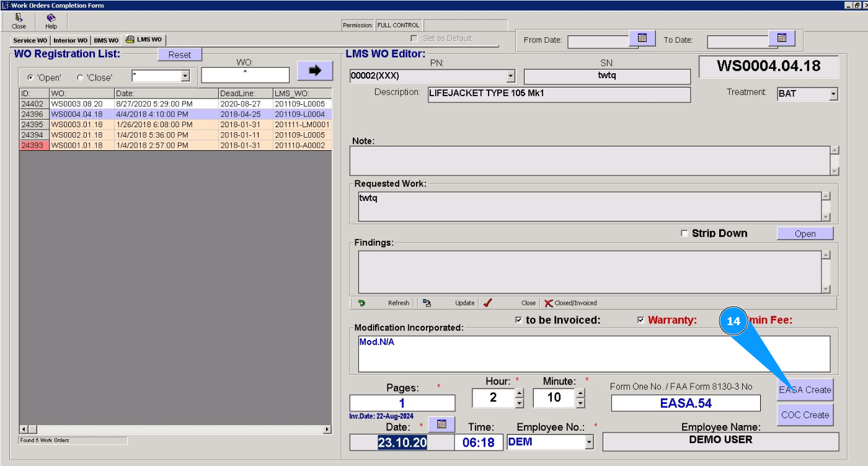
Task: Expand the Treatment dropdown showing BAT
Action: tap(833, 94)
